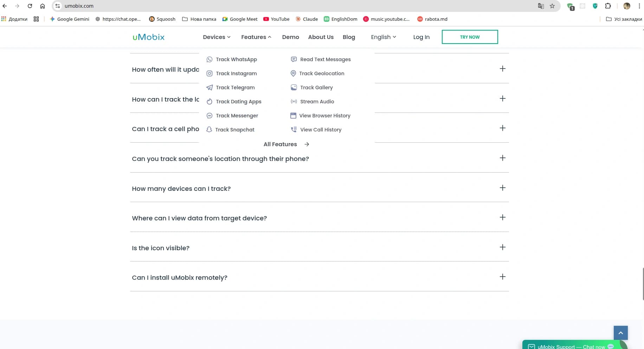Click the Browser History window icon
Screen dimensions: 644x349
(293, 116)
